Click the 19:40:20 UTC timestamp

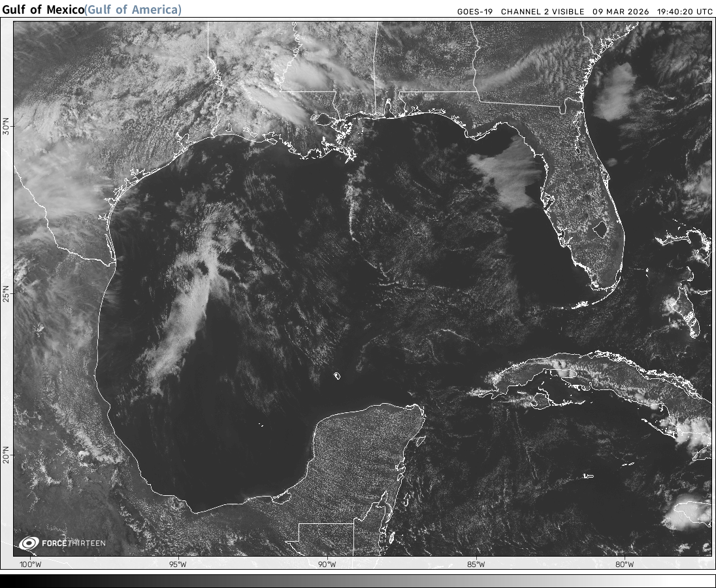pyautogui.click(x=685, y=12)
